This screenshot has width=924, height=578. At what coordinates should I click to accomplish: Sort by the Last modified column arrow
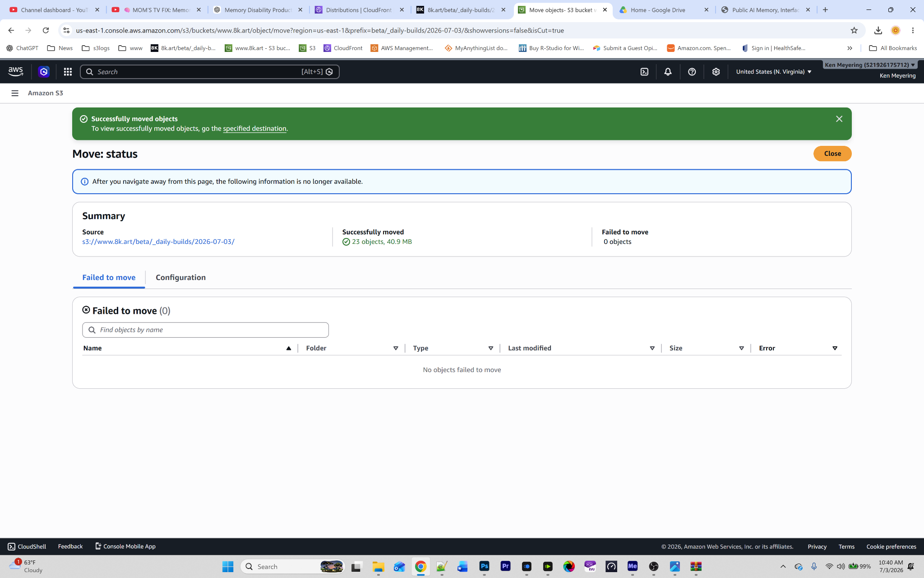pos(652,348)
